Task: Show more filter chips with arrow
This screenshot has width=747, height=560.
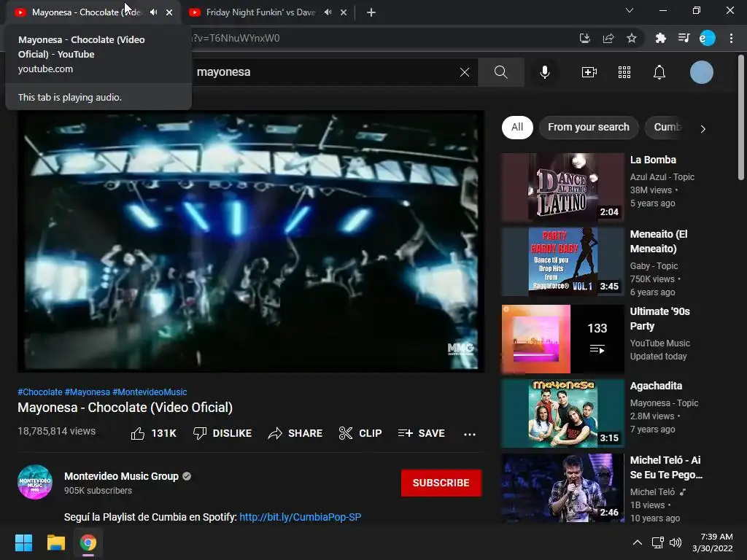Action: click(x=703, y=128)
